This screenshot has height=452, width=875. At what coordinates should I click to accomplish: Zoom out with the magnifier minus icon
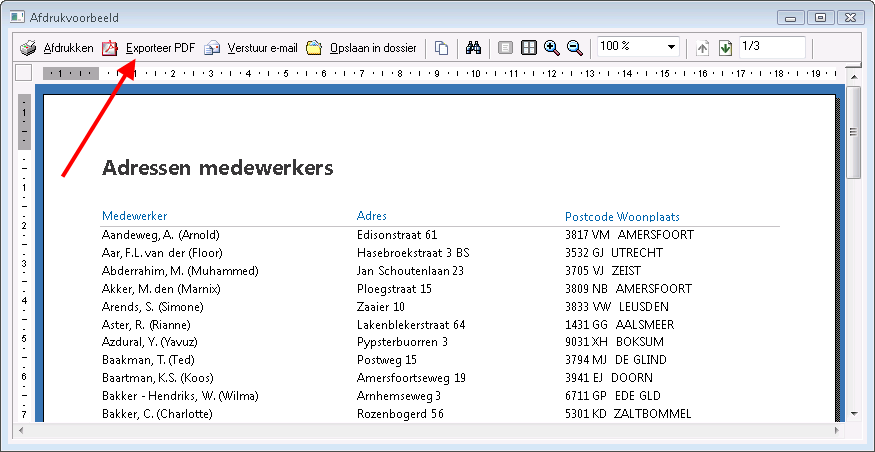pos(575,49)
